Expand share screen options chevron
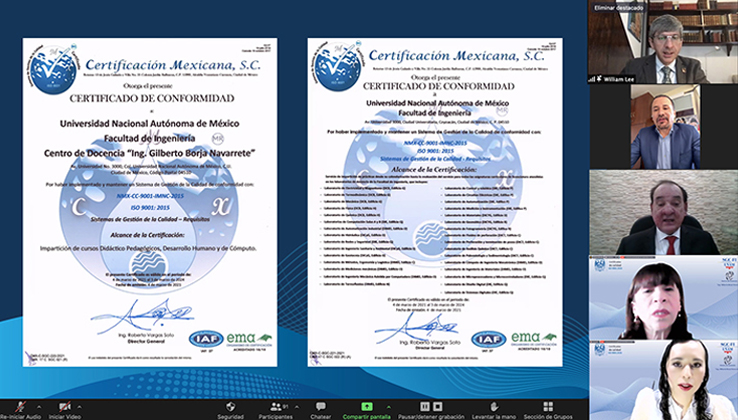This screenshot has width=738, height=420. (389, 407)
